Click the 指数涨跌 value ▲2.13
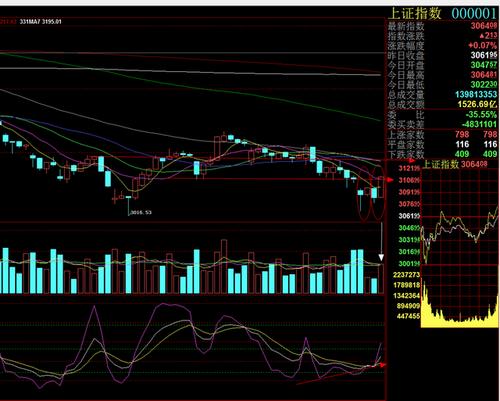Image resolution: width=500 pixels, height=401 pixels. (488, 36)
